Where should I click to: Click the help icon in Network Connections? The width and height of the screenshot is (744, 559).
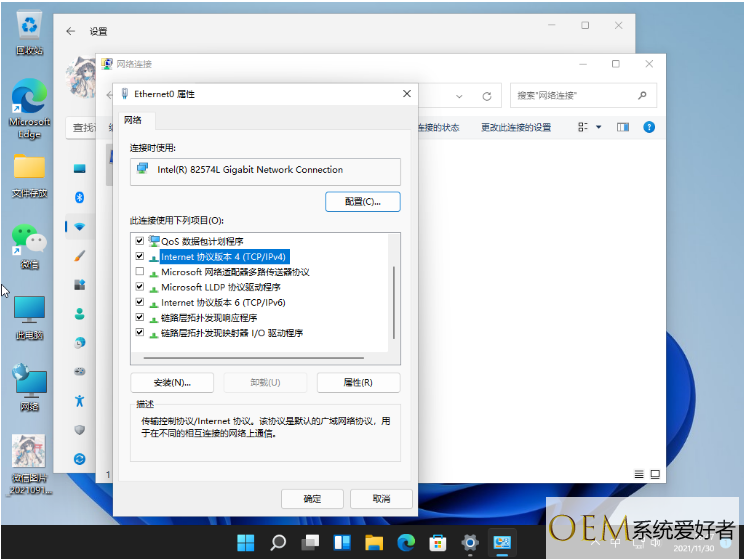coord(648,127)
